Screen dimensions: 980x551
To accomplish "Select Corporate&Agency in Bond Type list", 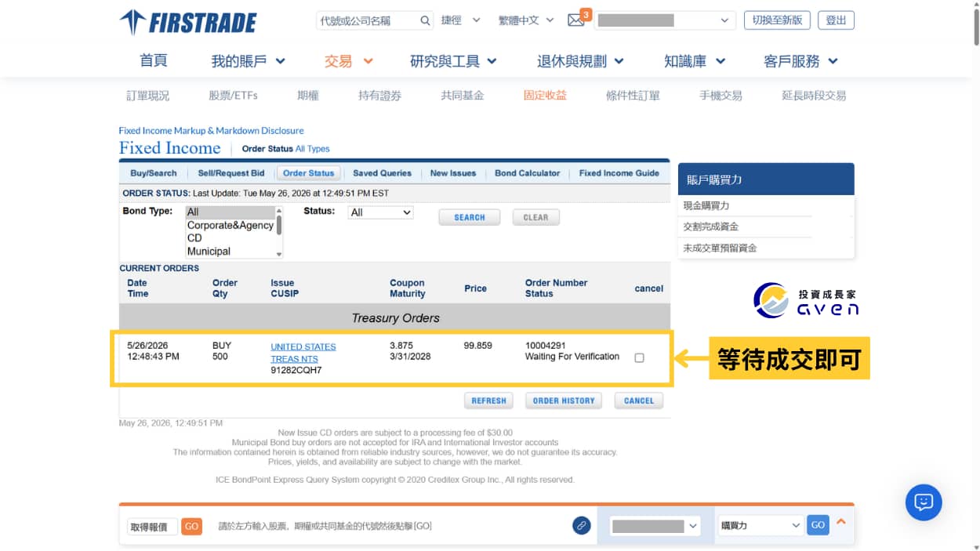I will point(230,225).
